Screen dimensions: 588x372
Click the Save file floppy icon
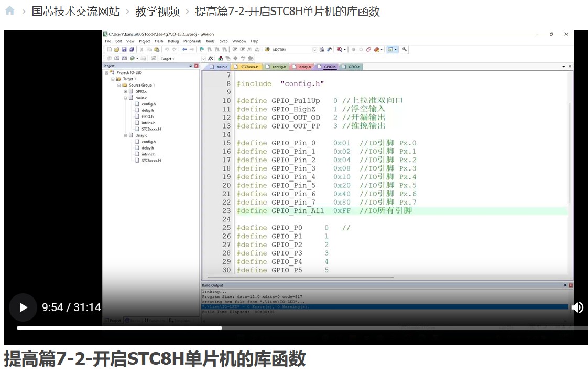pos(124,49)
